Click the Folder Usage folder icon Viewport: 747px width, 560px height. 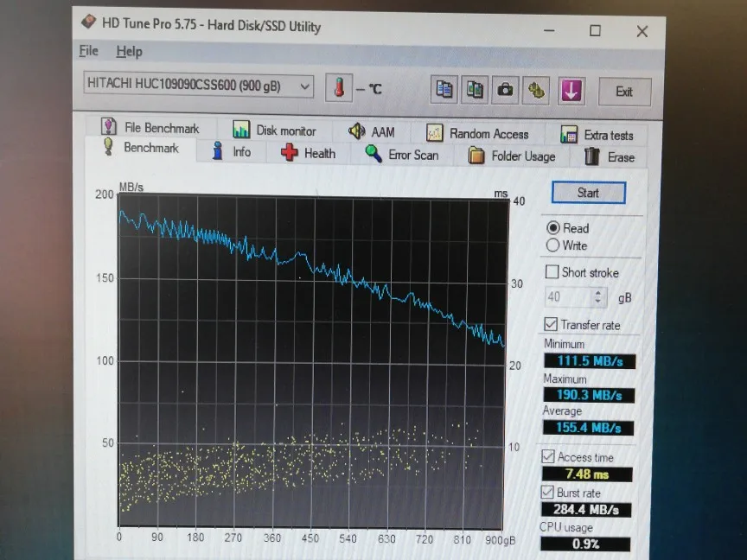coord(476,156)
